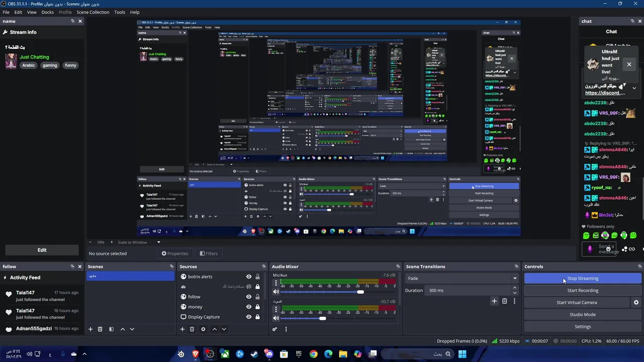The image size is (644, 362).
Task: Open the Scene Collection menu
Action: 93,12
